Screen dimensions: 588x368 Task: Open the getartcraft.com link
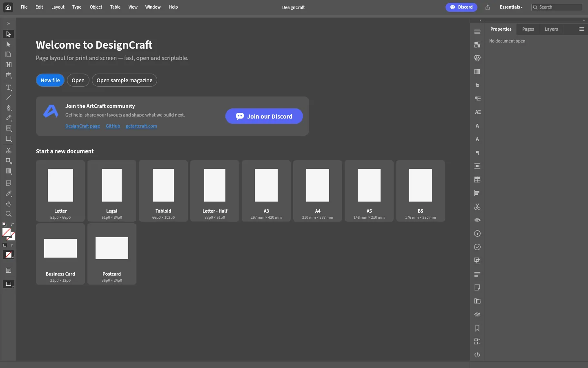141,126
